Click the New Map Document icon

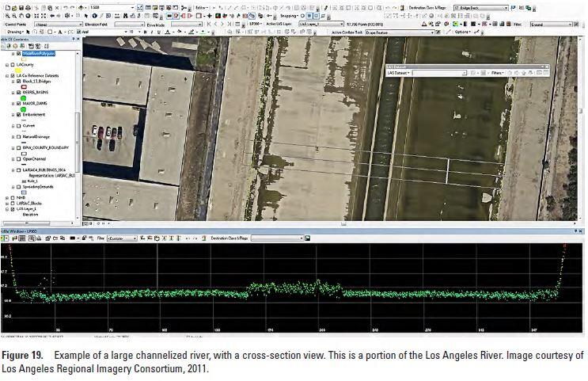click(7, 7)
